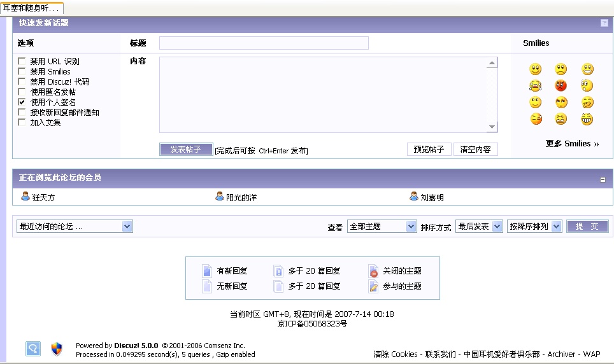
Task: Insert the smiling face smiley beside the sad face
Action: tap(535, 69)
